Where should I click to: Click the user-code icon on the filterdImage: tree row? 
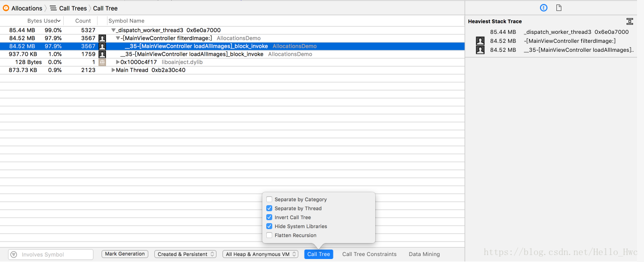coord(102,38)
